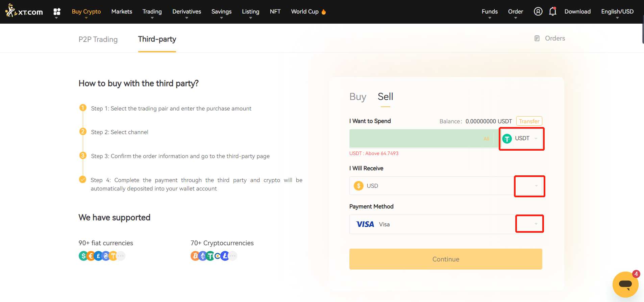Switch to the Buy tab

(358, 97)
